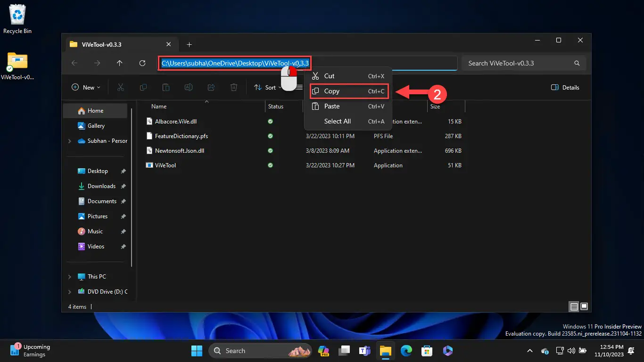The height and width of the screenshot is (362, 644).
Task: Show hidden tray icons chevron
Action: (530, 351)
